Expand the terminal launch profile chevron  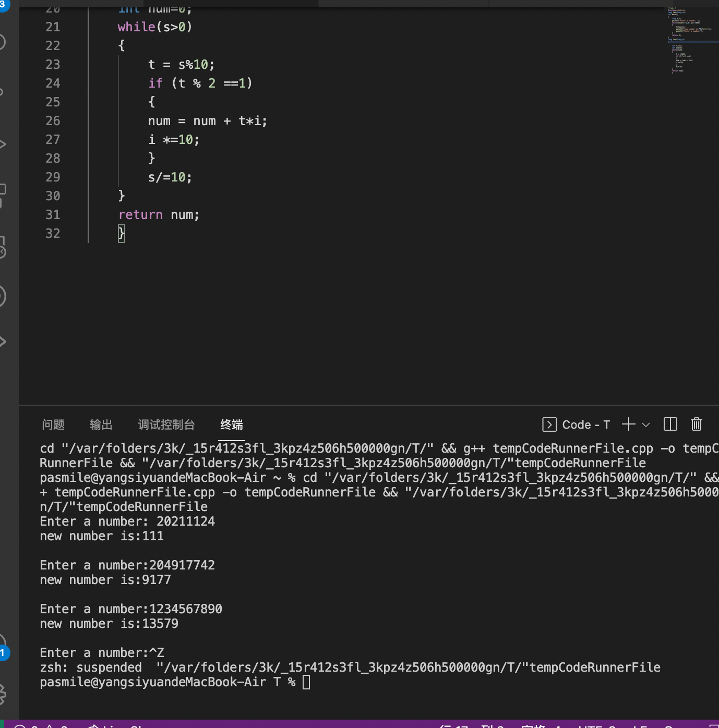pyautogui.click(x=646, y=424)
